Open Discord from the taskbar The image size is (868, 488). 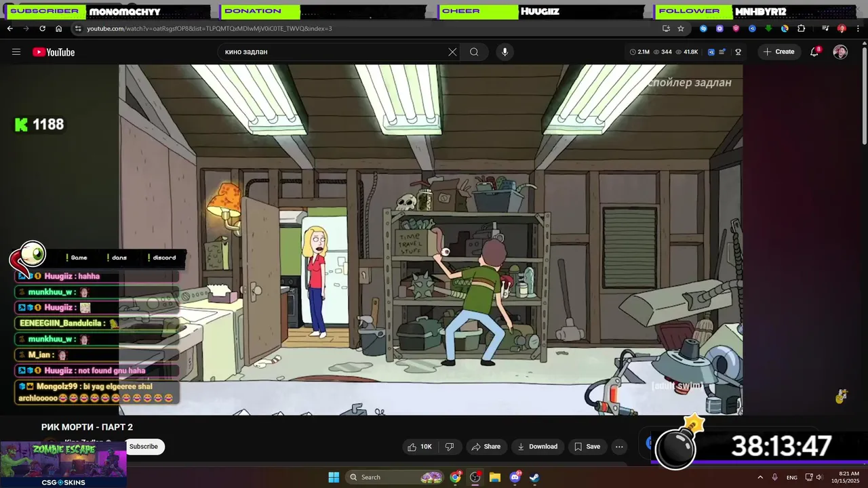point(515,477)
